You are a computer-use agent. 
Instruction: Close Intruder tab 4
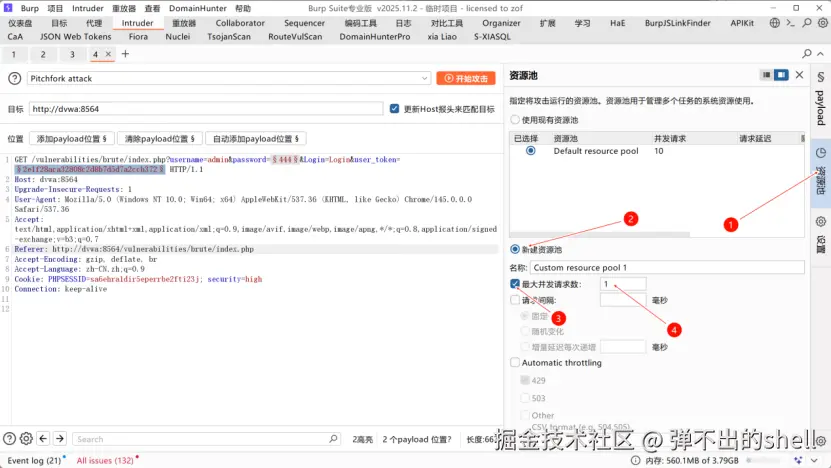click(x=108, y=54)
